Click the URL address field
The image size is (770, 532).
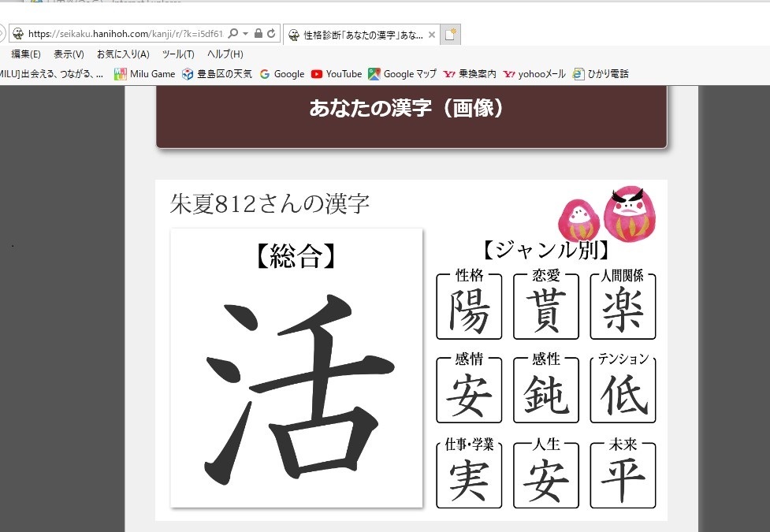126,34
